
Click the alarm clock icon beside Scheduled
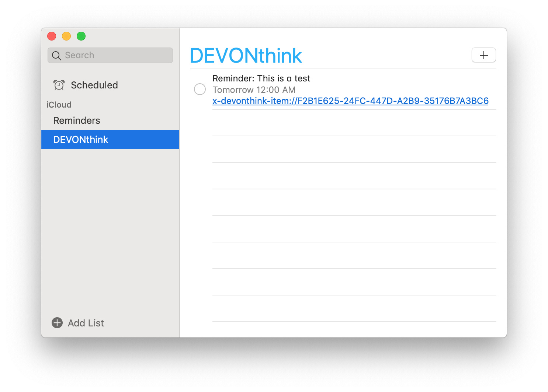click(x=59, y=85)
